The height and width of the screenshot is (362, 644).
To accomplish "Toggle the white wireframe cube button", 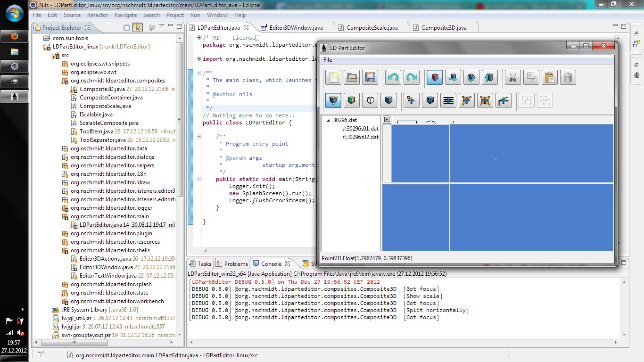I will (370, 100).
